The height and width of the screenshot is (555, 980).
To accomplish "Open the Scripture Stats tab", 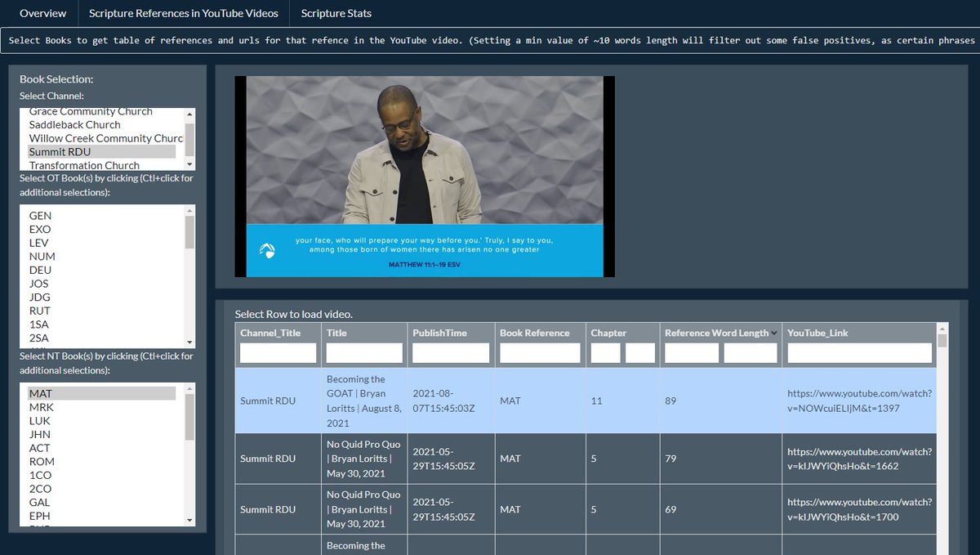I will (336, 13).
